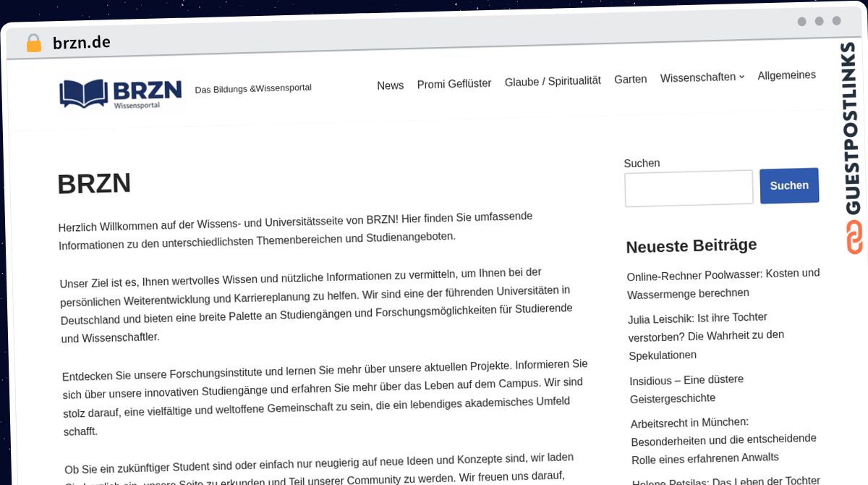Expand the Wissenschaften dropdown chevron
The image size is (868, 485).
point(741,77)
